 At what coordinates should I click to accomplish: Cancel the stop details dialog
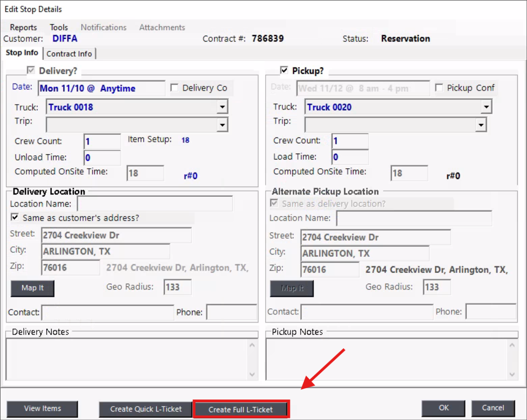point(493,408)
